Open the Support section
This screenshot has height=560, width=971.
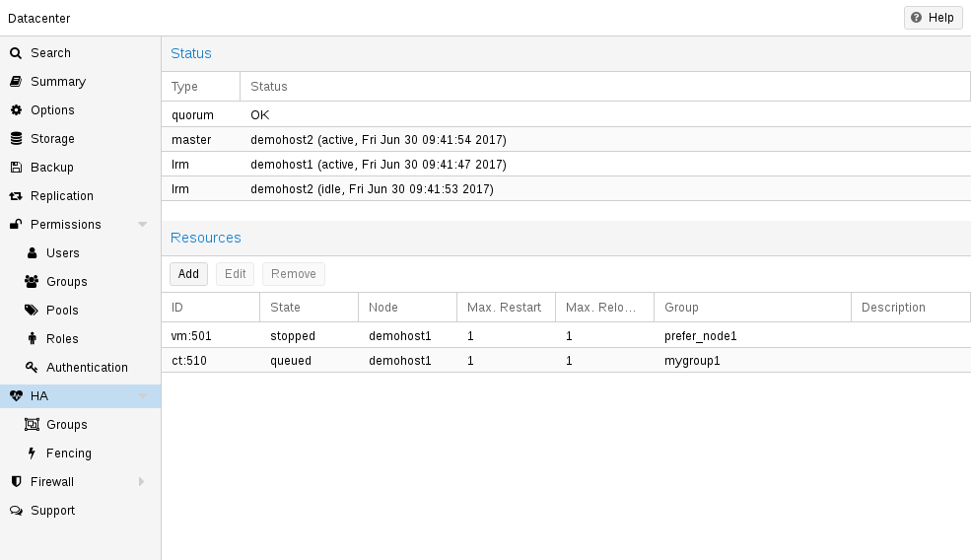[52, 511]
